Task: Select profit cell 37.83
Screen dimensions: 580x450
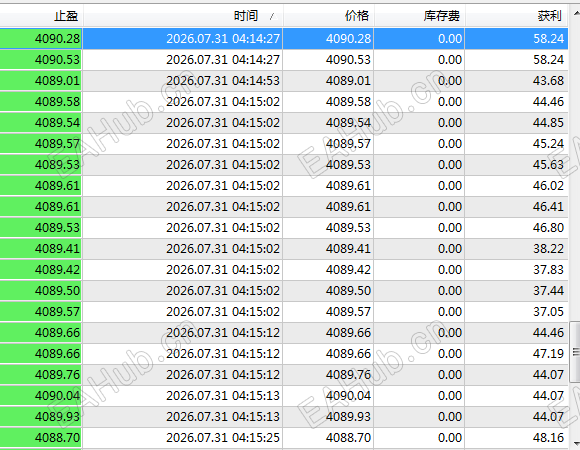Action: click(x=516, y=270)
